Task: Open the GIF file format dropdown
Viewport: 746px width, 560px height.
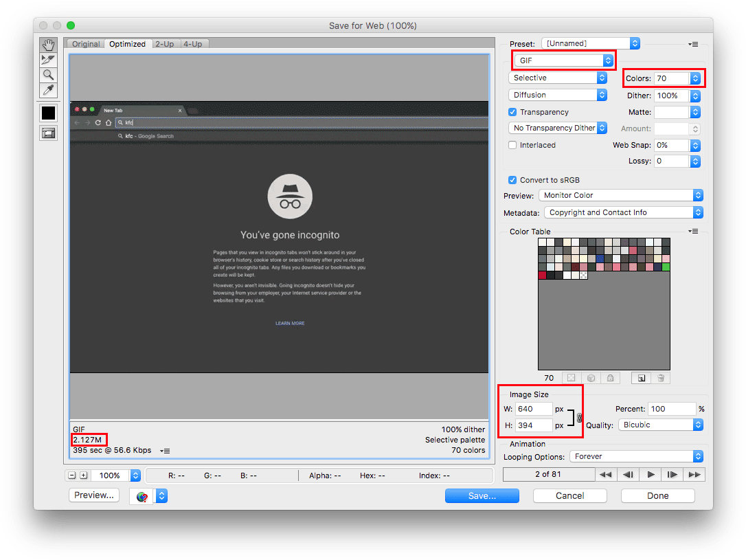Action: 563,60
